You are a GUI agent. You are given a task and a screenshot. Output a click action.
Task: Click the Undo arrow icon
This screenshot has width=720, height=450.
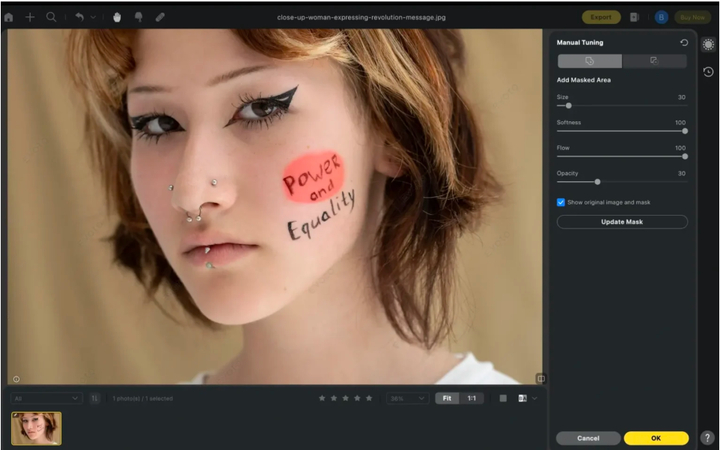click(80, 17)
